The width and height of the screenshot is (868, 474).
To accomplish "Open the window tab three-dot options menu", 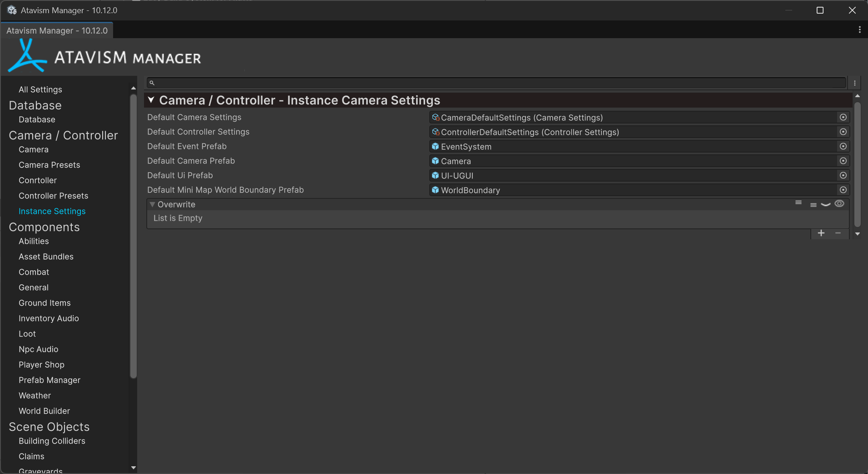I will pyautogui.click(x=859, y=30).
